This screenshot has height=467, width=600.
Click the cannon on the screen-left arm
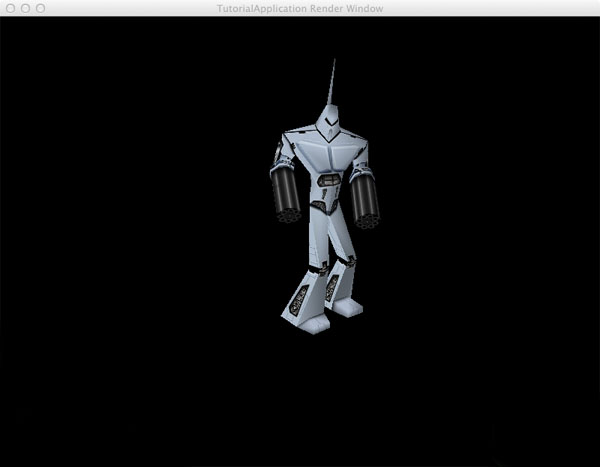pyautogui.click(x=287, y=193)
